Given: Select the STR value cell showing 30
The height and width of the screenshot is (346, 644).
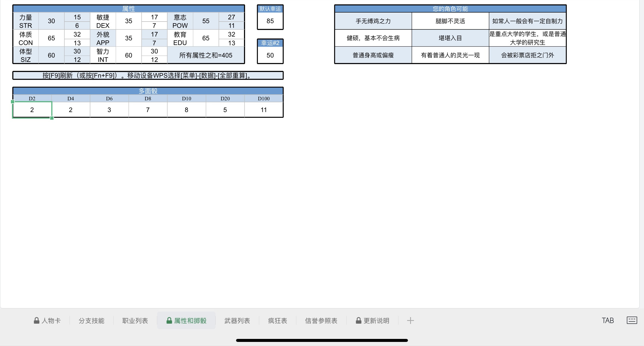Looking at the screenshot, I should [51, 21].
